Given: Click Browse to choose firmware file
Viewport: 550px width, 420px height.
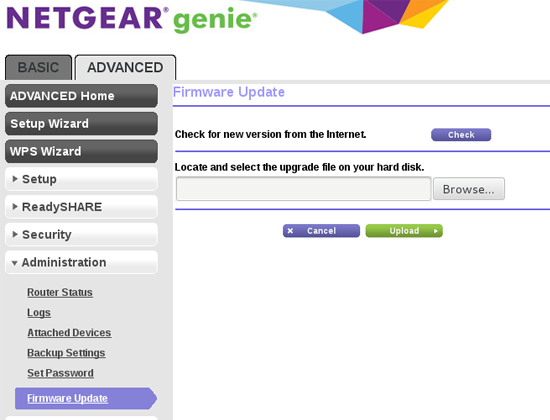Looking at the screenshot, I should (x=469, y=189).
